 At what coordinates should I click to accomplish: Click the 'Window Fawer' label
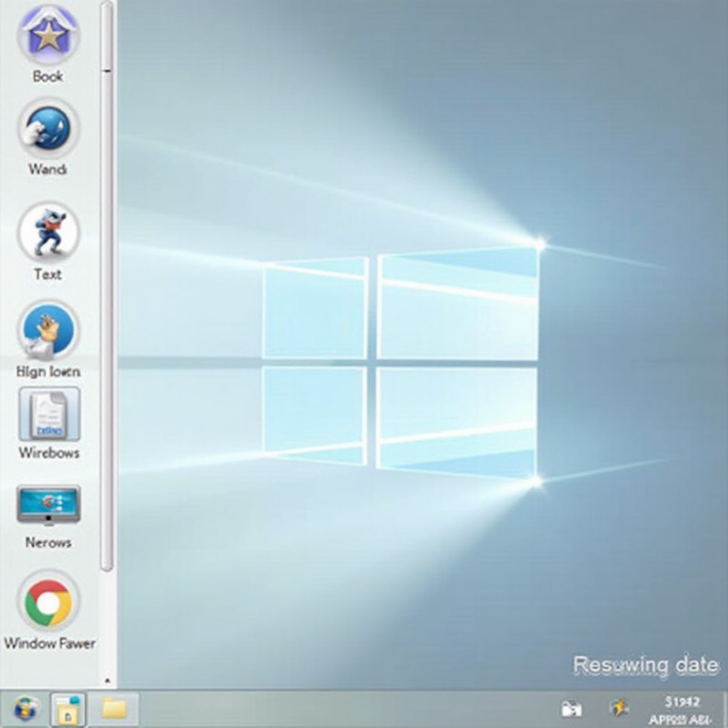click(50, 643)
